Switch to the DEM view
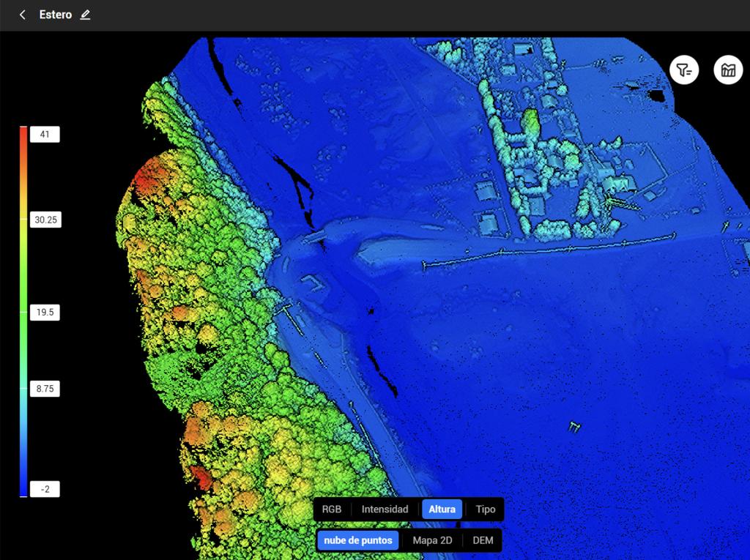Viewport: 750px width, 560px height. click(483, 541)
